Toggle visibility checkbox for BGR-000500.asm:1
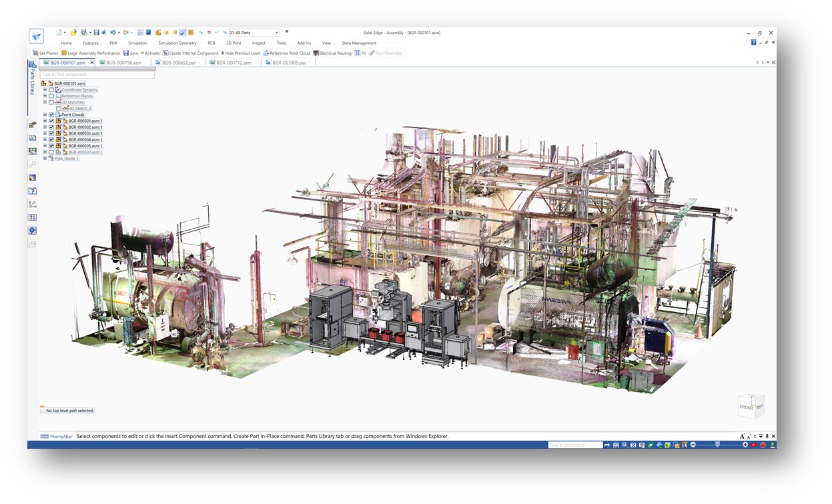Viewport: 832px width, 504px height. tap(51, 152)
